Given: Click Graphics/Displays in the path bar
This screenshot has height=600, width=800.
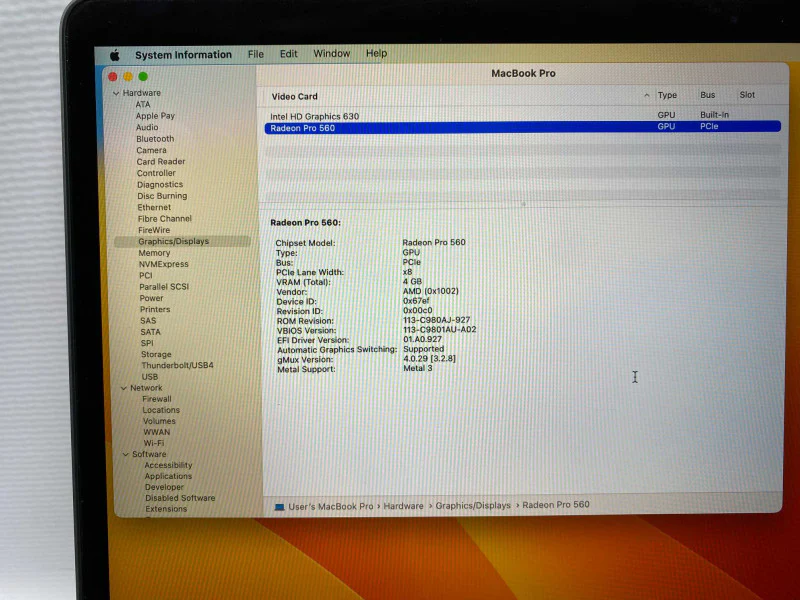Looking at the screenshot, I should point(473,506).
